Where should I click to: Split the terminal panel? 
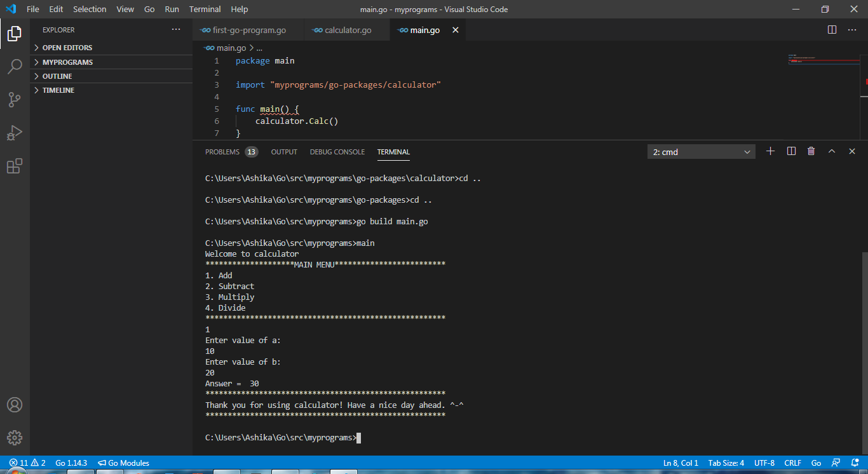791,151
